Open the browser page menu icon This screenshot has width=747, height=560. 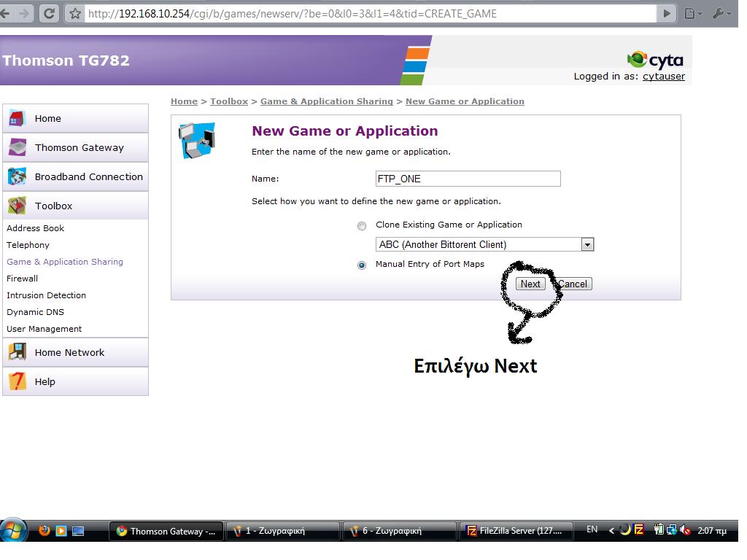pyautogui.click(x=693, y=13)
